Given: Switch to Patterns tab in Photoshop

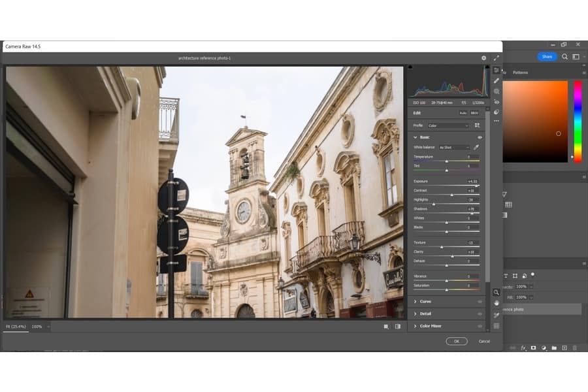Looking at the screenshot, I should (x=520, y=73).
